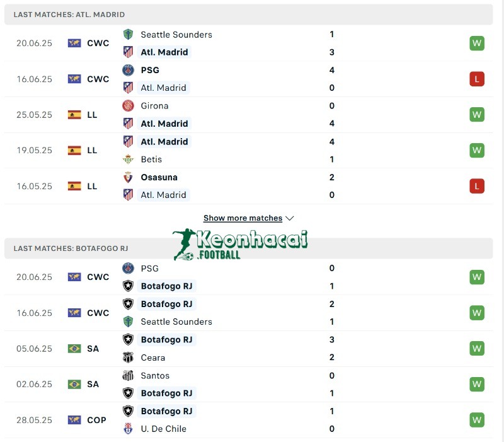Click the U. De Chile crest icon
The image size is (504, 442).
(128, 429)
